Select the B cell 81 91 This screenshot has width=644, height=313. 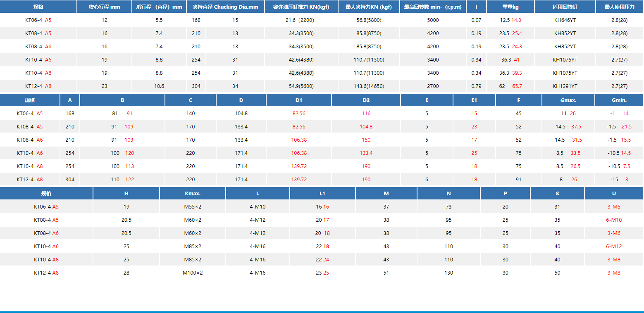(122, 113)
